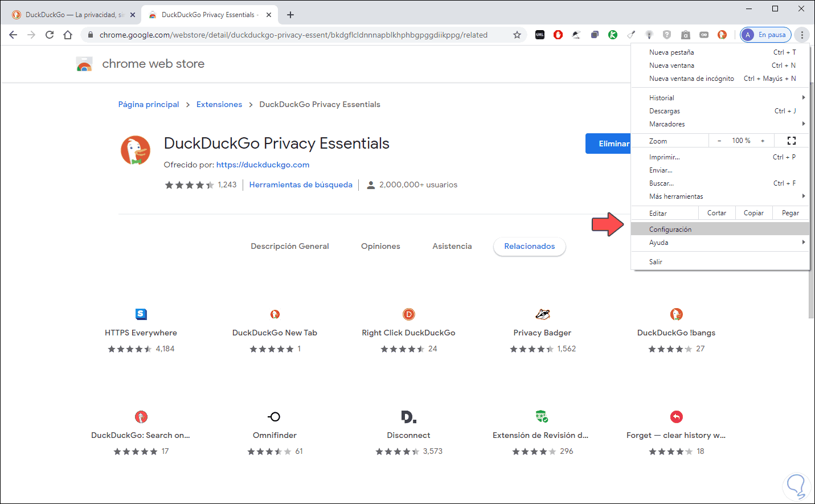The width and height of the screenshot is (815, 504).
Task: Choose Nueva ventana de incógnito
Action: pyautogui.click(x=691, y=79)
